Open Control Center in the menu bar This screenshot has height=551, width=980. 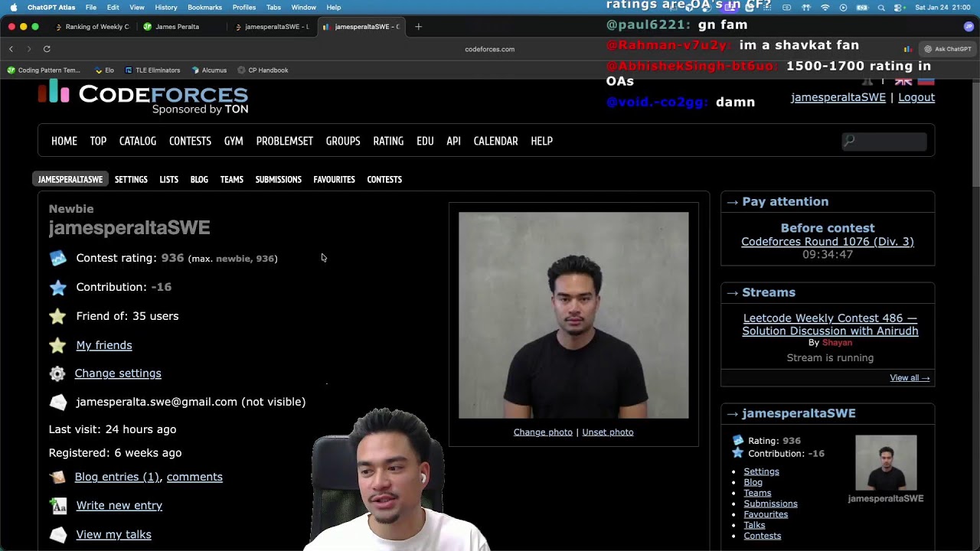[898, 8]
